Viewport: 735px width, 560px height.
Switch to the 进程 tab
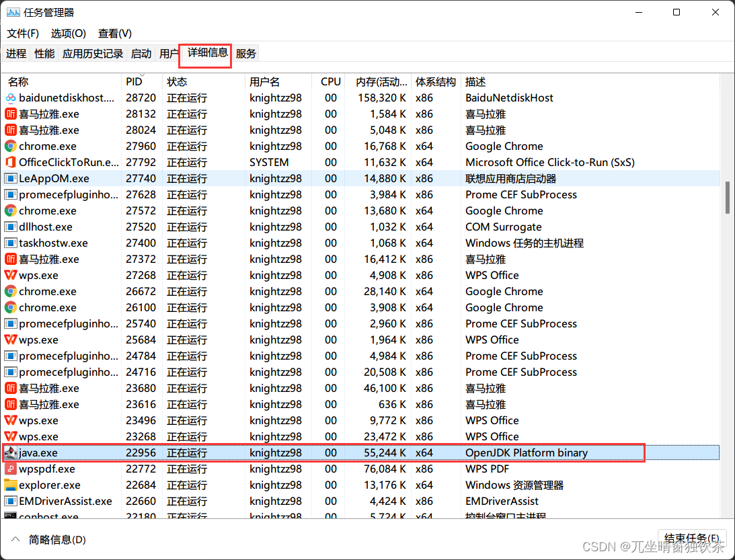(16, 53)
